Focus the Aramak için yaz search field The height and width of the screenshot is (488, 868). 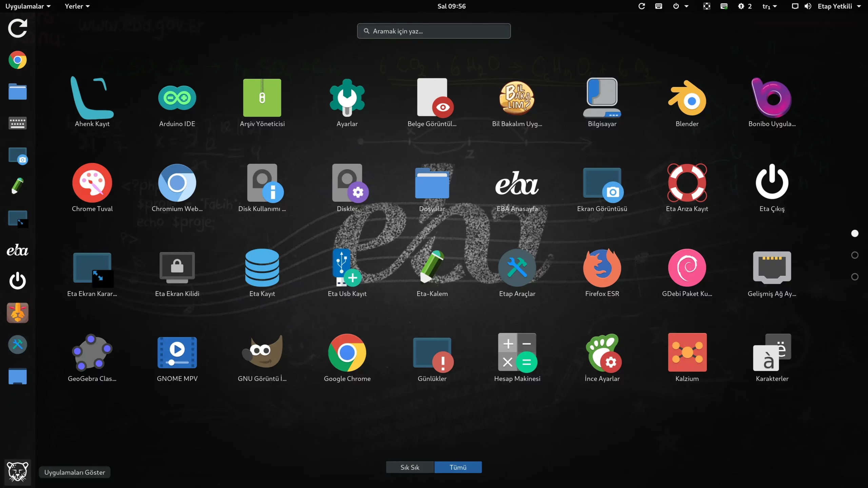434,31
